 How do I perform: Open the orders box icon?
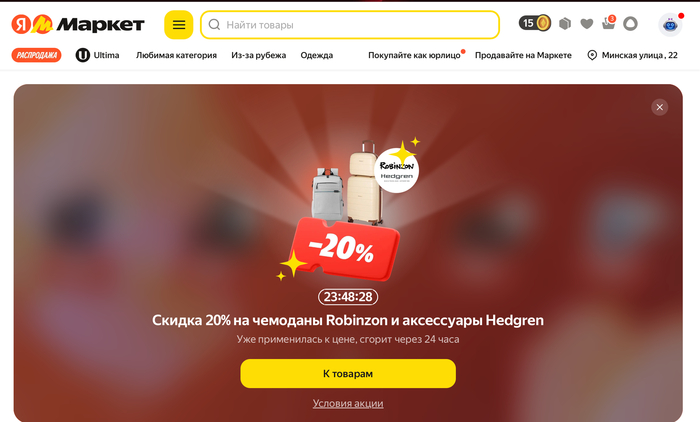565,24
